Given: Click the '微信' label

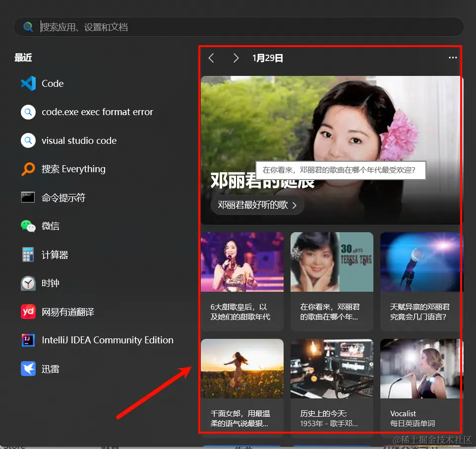Looking at the screenshot, I should pyautogui.click(x=51, y=226).
